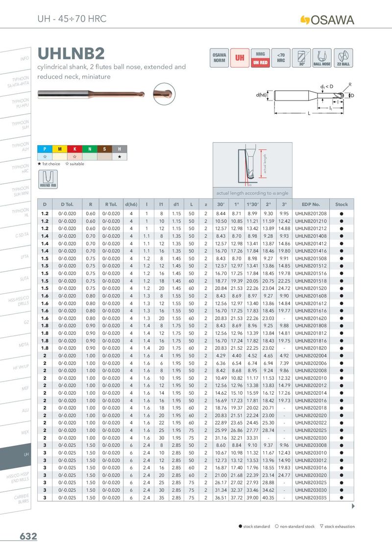Click EDP number UHLNB201816

pos(311,341)
